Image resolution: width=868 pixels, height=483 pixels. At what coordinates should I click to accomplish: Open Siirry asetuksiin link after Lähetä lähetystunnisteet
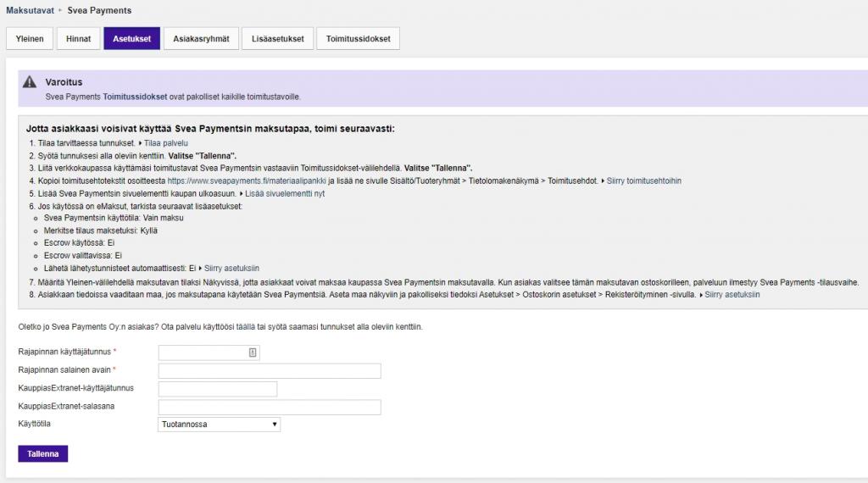tap(231, 269)
